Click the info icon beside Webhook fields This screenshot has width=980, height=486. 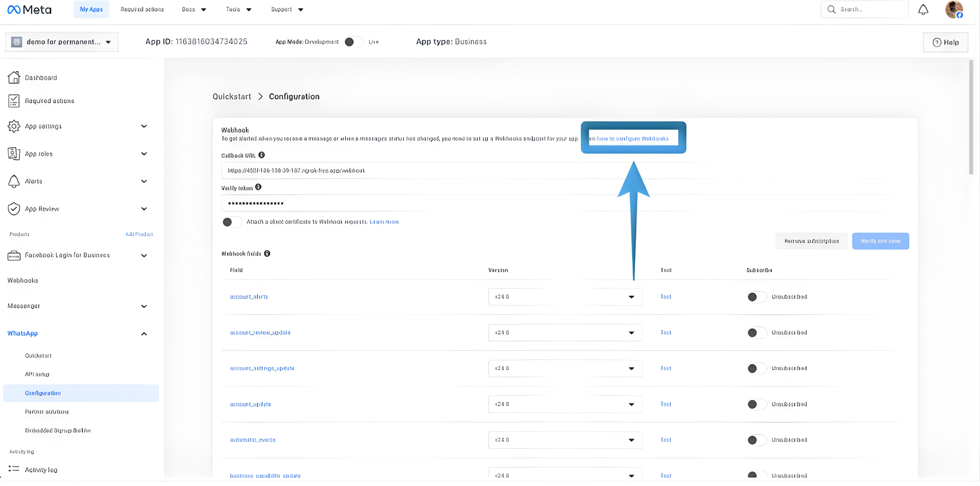coord(267,254)
